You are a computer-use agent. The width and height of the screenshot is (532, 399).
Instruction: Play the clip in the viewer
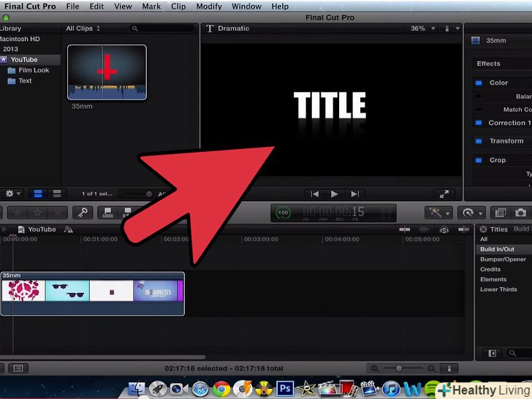[x=334, y=194]
